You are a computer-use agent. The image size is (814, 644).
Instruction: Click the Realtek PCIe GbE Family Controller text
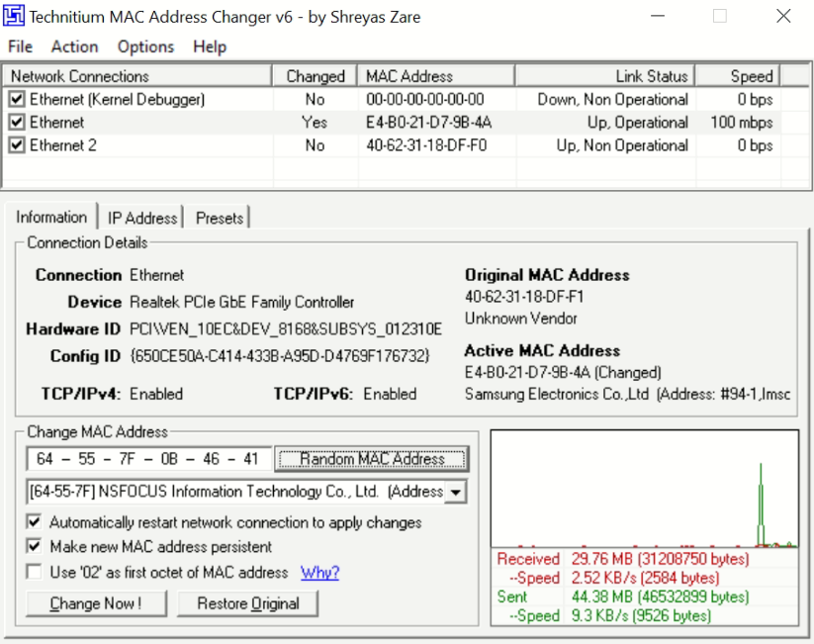(242, 303)
